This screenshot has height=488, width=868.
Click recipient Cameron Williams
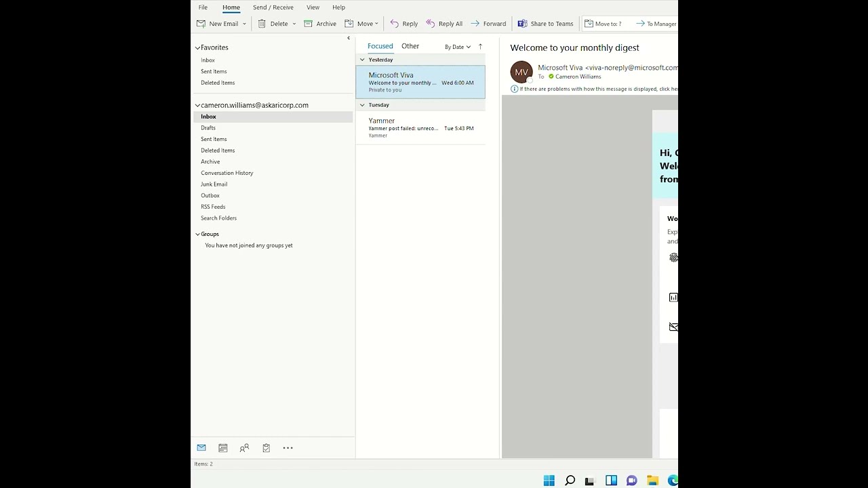[x=578, y=77]
